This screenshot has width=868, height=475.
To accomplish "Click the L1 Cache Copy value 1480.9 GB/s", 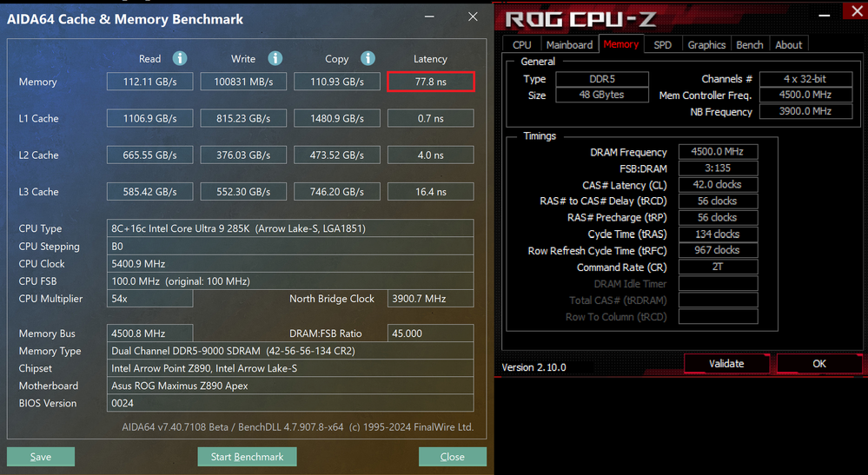I will click(x=337, y=118).
